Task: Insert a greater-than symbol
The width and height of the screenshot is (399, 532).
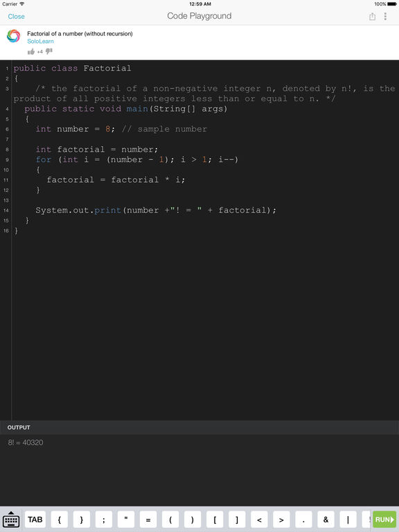Action: point(281,520)
